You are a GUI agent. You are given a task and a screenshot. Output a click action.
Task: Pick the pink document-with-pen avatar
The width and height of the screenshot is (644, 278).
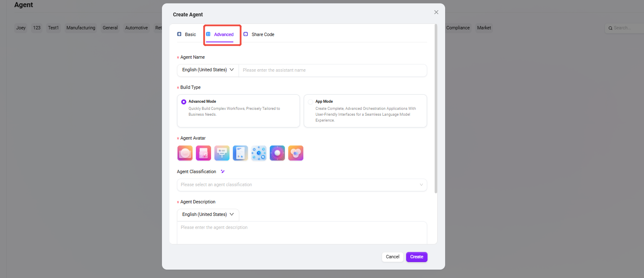point(203,153)
